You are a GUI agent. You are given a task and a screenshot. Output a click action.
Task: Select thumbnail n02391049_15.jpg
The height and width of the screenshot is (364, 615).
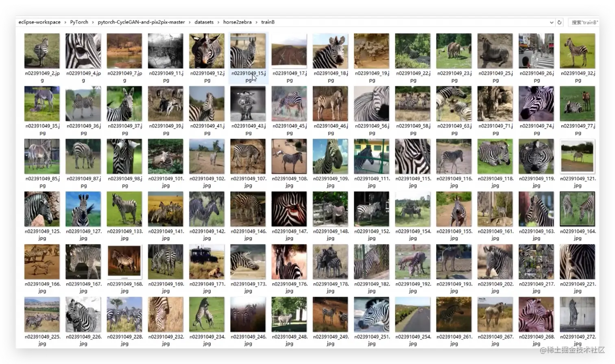coord(248,51)
